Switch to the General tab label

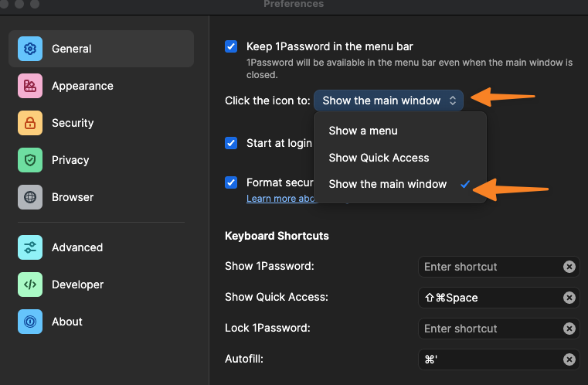point(72,49)
